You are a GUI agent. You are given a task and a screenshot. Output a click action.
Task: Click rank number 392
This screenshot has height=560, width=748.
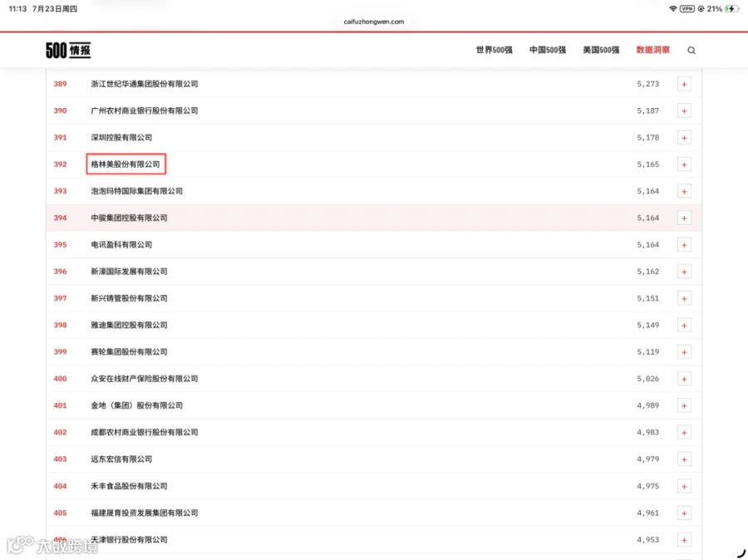pos(60,164)
